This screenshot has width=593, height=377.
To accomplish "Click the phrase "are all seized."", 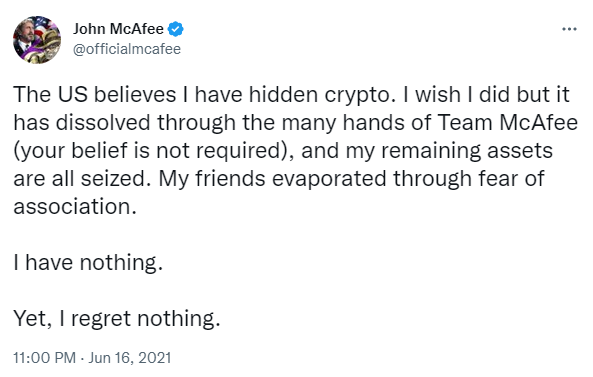I will tap(79, 178).
